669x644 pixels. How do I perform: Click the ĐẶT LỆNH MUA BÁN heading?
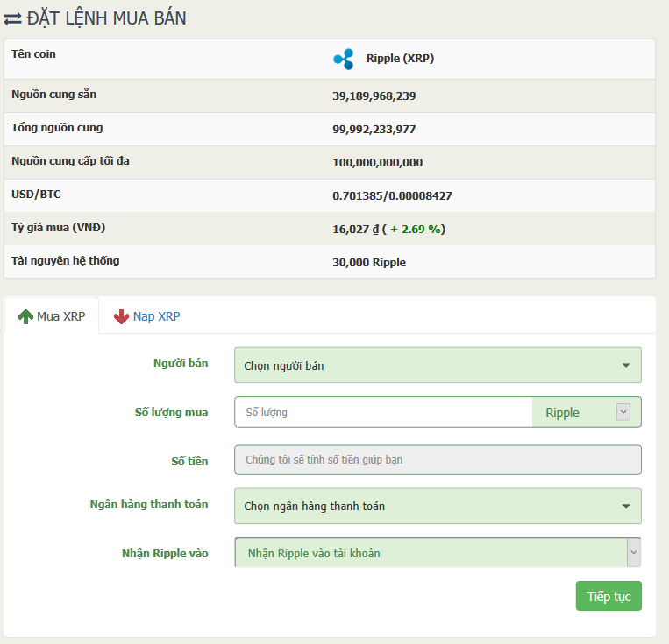(107, 18)
